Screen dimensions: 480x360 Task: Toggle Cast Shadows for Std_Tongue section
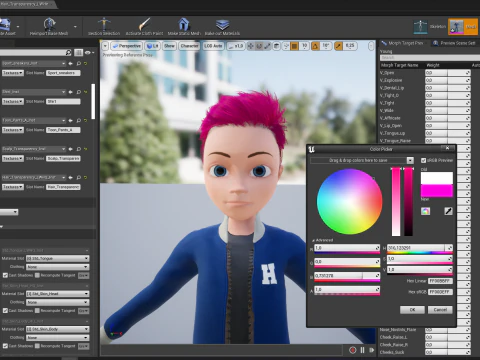click(x=5, y=275)
